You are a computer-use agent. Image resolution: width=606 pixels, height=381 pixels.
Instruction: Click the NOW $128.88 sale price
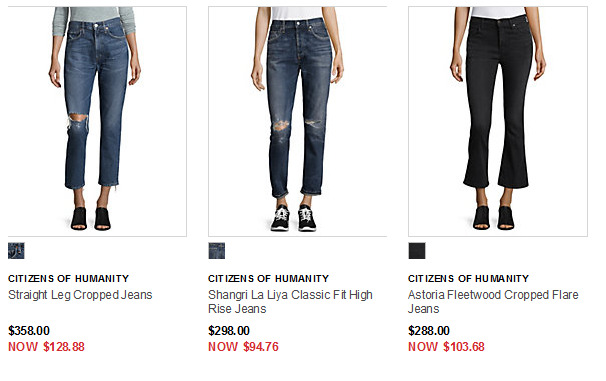(46, 347)
